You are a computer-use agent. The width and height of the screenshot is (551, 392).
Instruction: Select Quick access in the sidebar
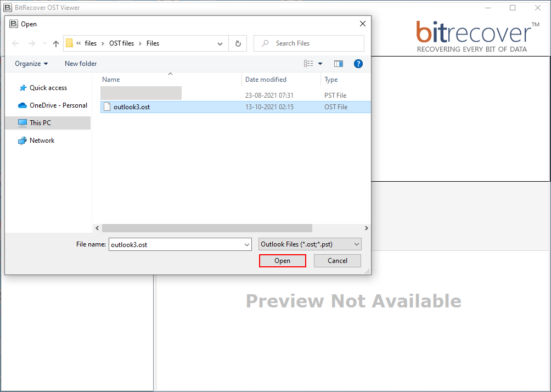48,88
